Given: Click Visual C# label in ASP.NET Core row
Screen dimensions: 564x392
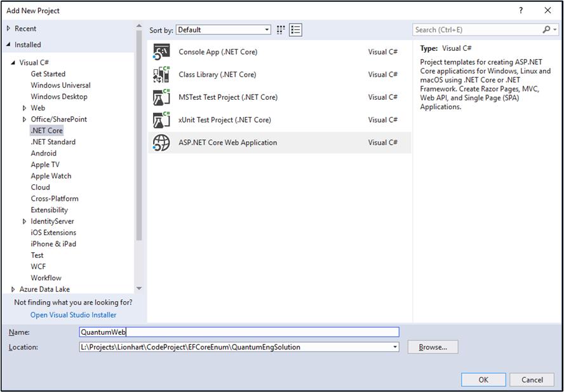Looking at the screenshot, I should pyautogui.click(x=383, y=142).
